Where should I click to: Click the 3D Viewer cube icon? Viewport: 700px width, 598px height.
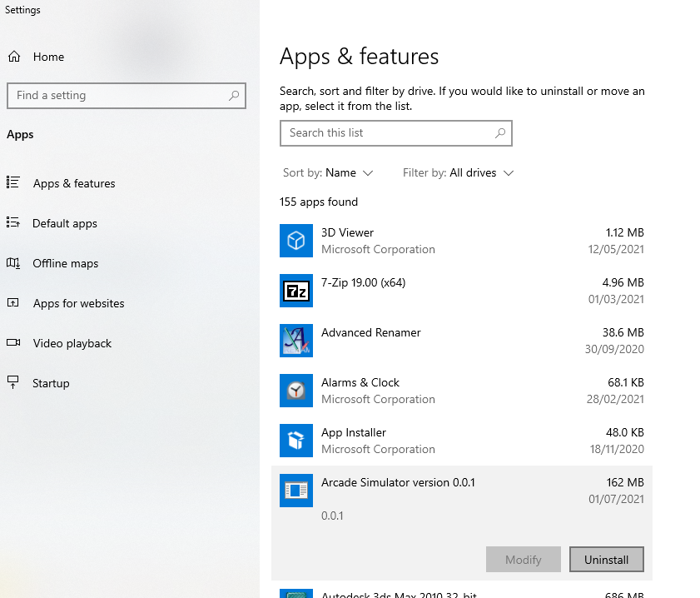(296, 241)
